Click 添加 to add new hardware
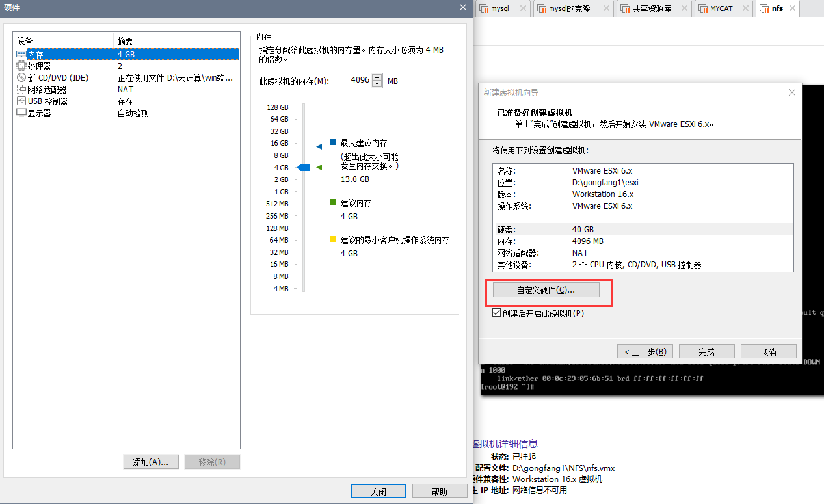 coord(151,461)
